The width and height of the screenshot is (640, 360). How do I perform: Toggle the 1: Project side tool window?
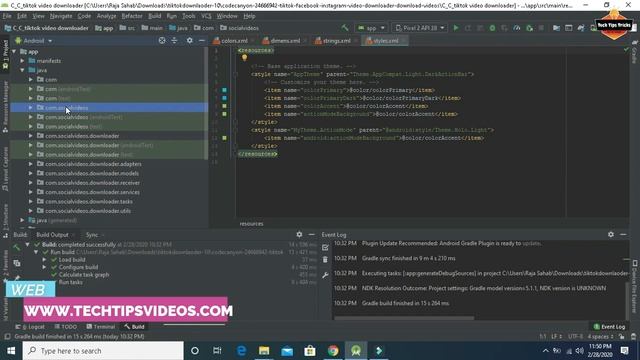5,54
